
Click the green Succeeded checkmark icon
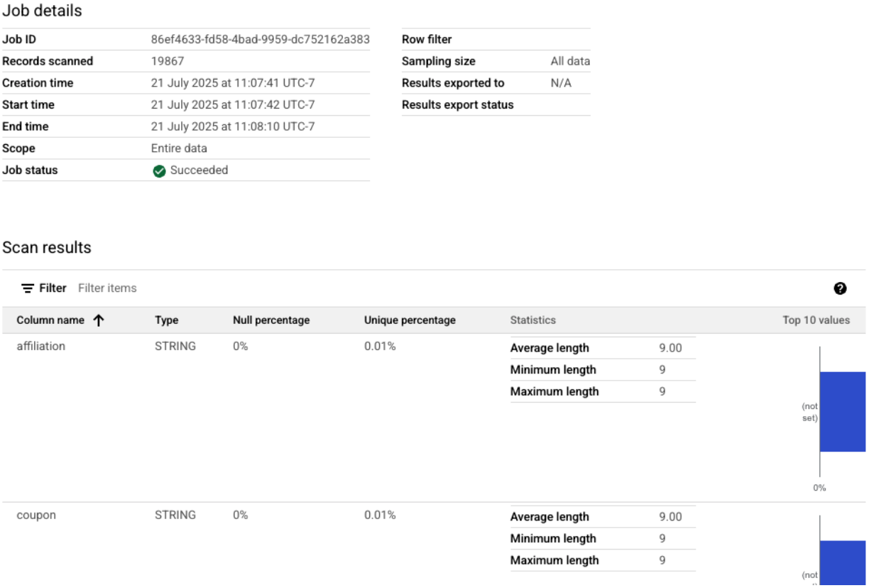click(160, 170)
